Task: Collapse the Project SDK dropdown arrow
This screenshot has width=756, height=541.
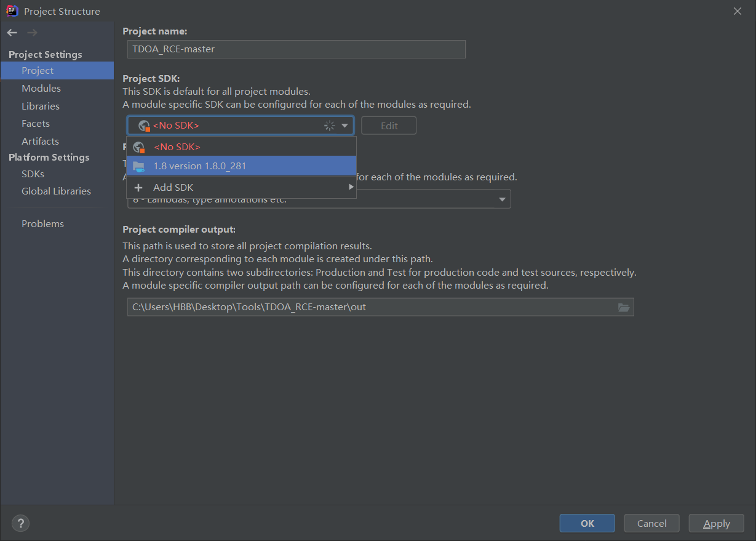Action: click(344, 126)
